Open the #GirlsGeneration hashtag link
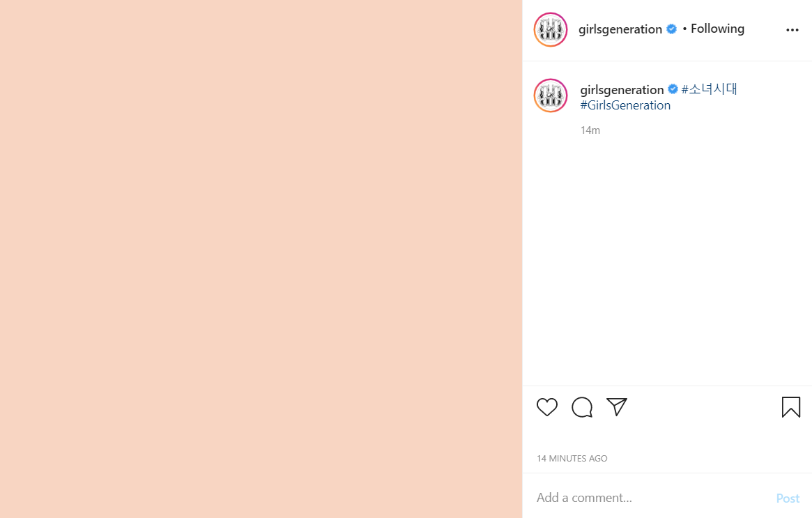The height and width of the screenshot is (518, 812). 625,105
